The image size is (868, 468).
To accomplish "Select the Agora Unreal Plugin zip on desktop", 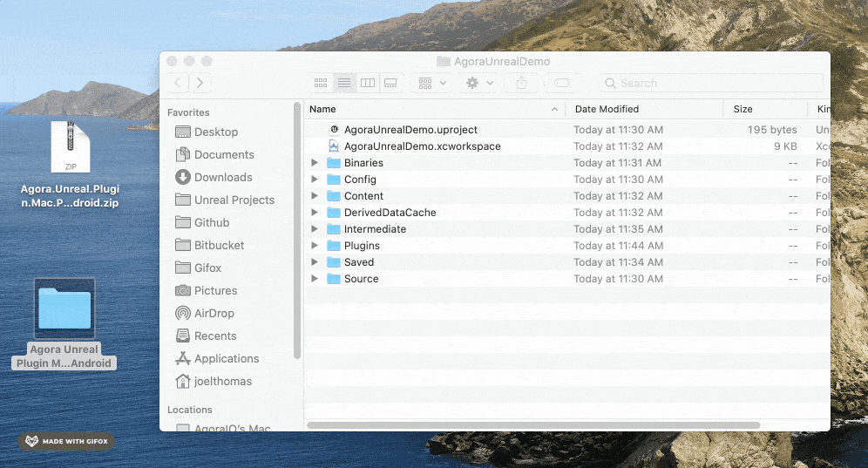I will pyautogui.click(x=71, y=164).
